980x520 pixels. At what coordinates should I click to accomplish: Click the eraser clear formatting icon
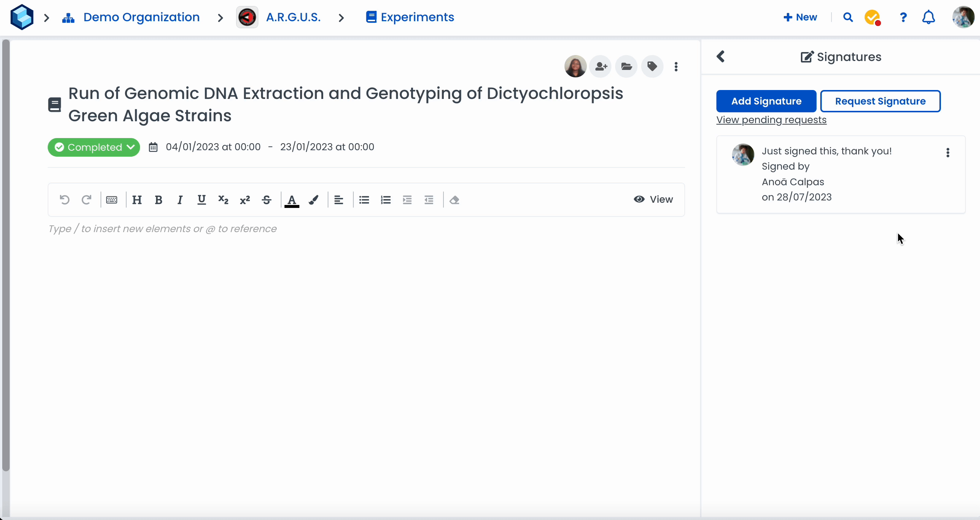(x=454, y=200)
